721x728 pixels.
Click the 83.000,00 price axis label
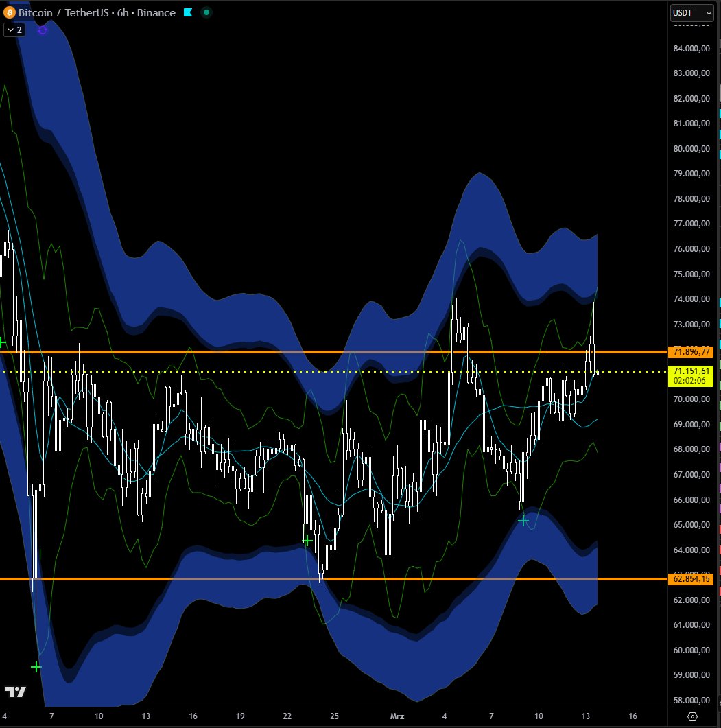coord(692,73)
